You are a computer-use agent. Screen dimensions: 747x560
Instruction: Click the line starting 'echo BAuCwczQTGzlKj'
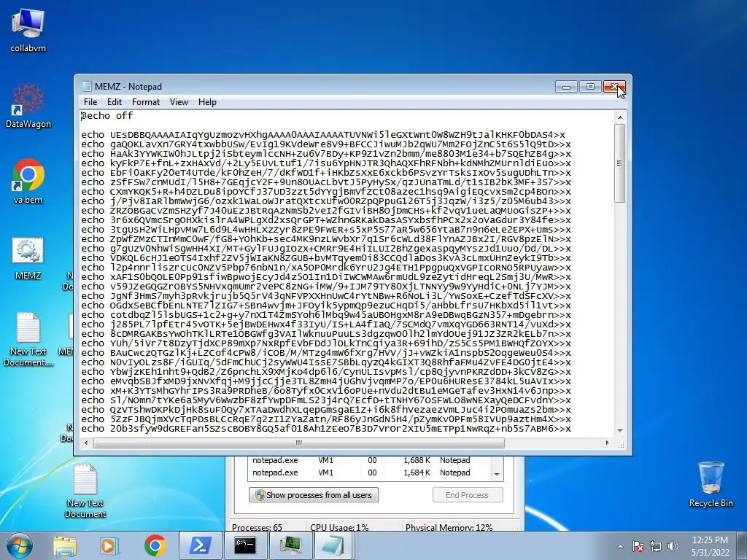click(x=326, y=353)
